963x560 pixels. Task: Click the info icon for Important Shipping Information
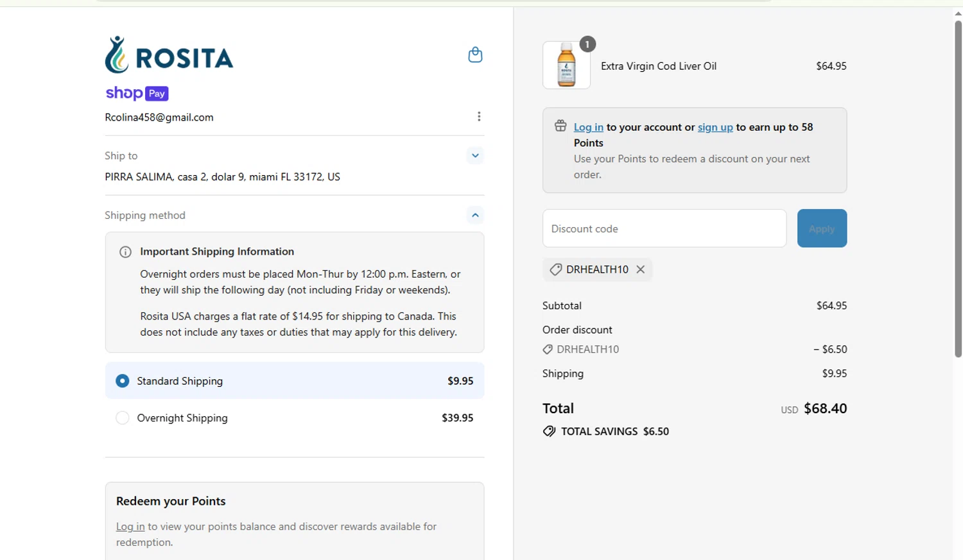point(125,252)
